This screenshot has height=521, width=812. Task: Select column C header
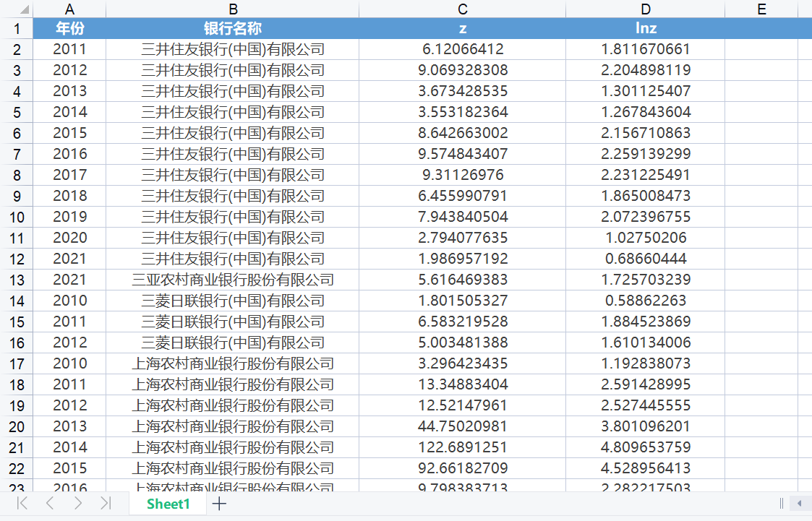[x=463, y=9]
